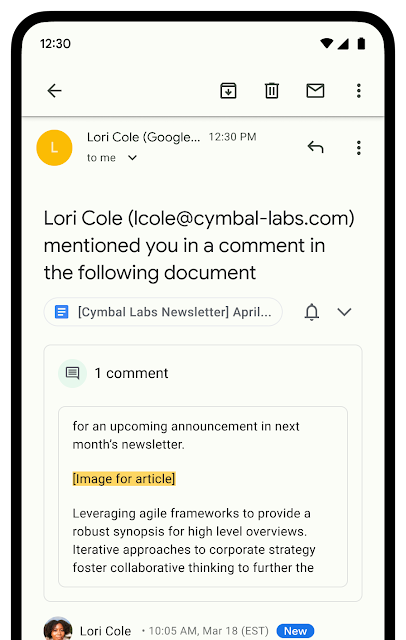This screenshot has width=406, height=640.
Task: Toggle notification bell for the document
Action: tap(312, 312)
